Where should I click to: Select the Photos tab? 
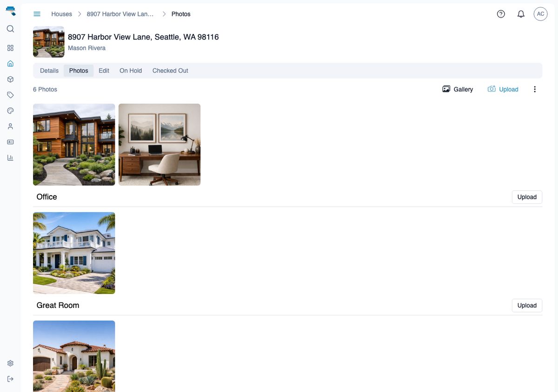point(79,71)
